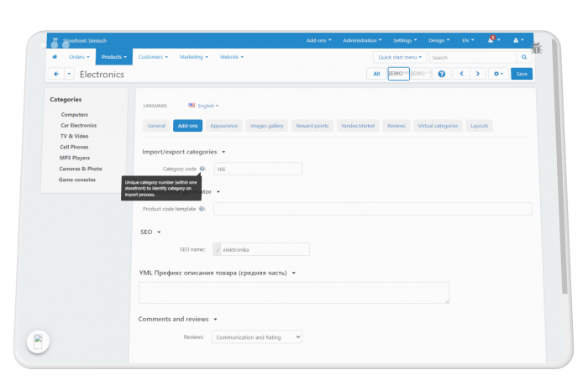Screen dimensions: 588x391
Task: Open the Administration menu
Action: (362, 40)
